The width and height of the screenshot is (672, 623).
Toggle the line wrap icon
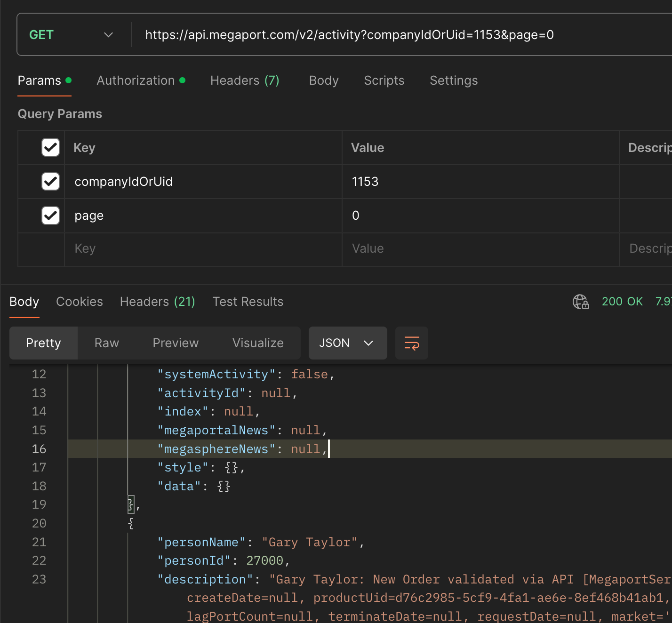click(x=412, y=343)
